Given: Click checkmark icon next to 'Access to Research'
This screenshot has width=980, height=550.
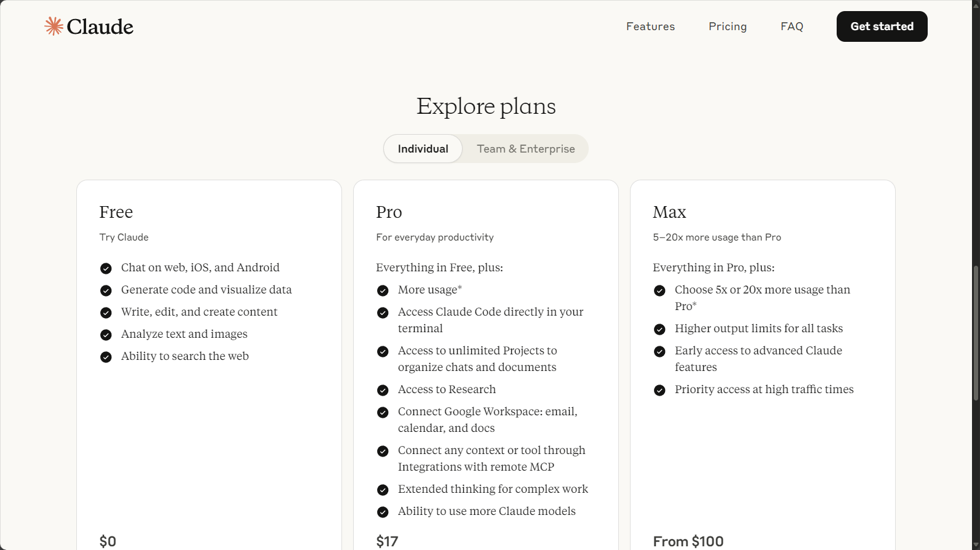Looking at the screenshot, I should (x=383, y=390).
